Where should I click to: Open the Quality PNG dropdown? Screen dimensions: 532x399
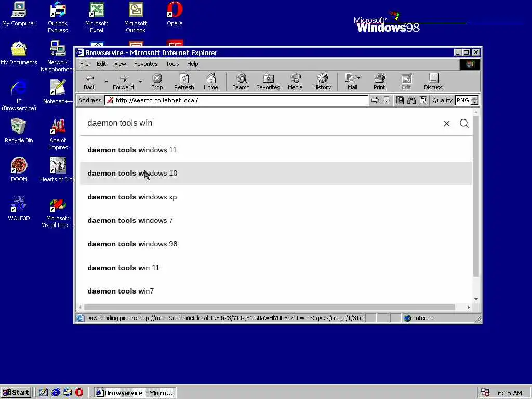(x=475, y=100)
